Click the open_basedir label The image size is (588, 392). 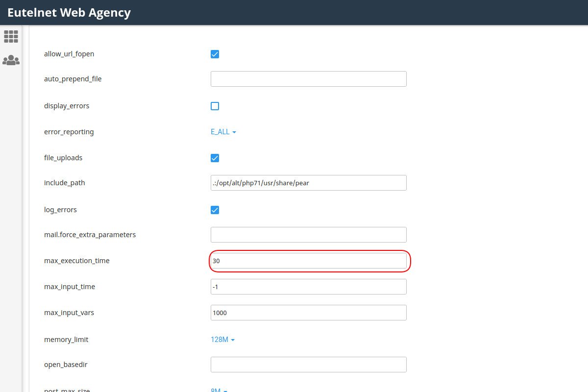tap(66, 365)
